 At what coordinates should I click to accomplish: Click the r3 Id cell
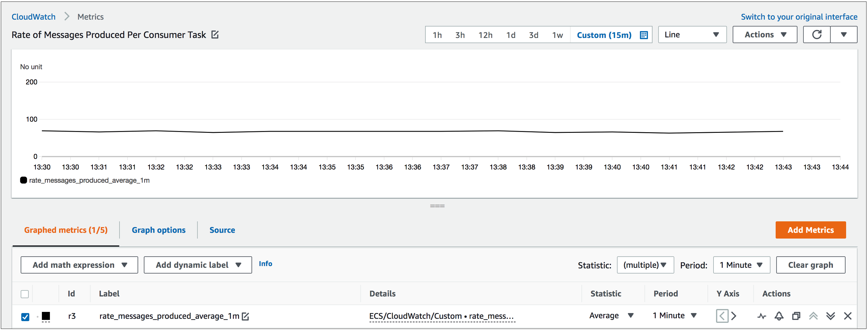pos(72,316)
